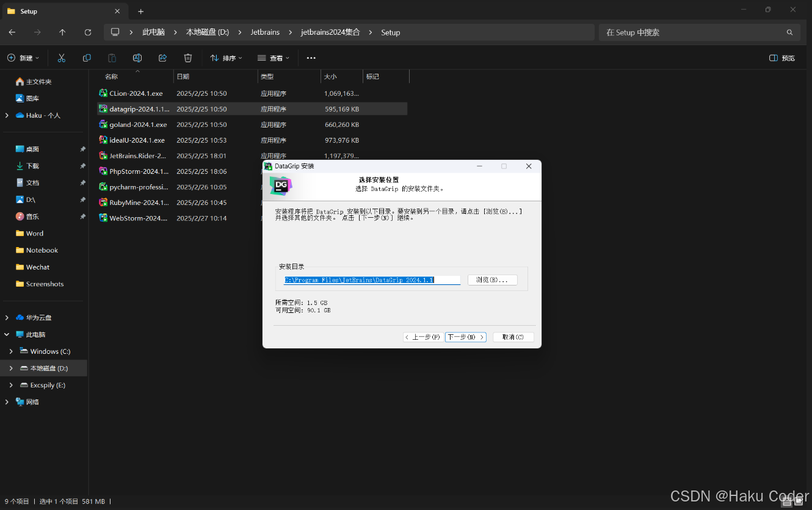Click the Share icon in toolbar
Viewport: 812px width, 510px height.
[x=162, y=58]
